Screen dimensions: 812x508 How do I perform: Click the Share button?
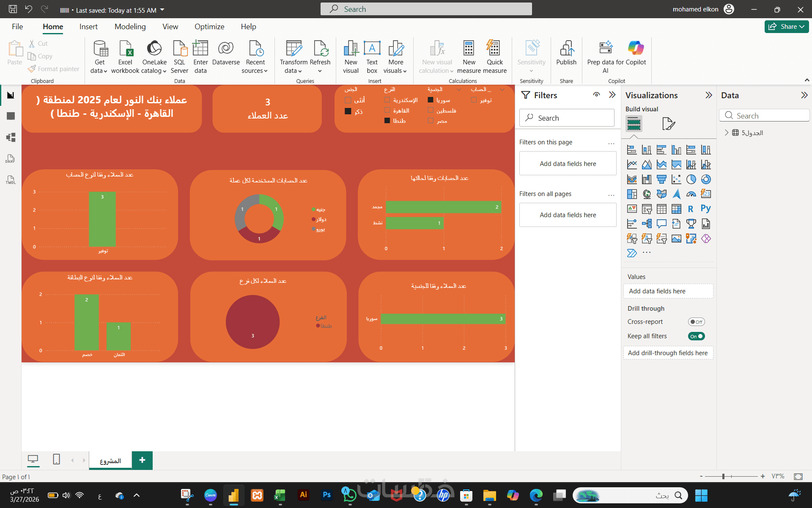point(786,27)
